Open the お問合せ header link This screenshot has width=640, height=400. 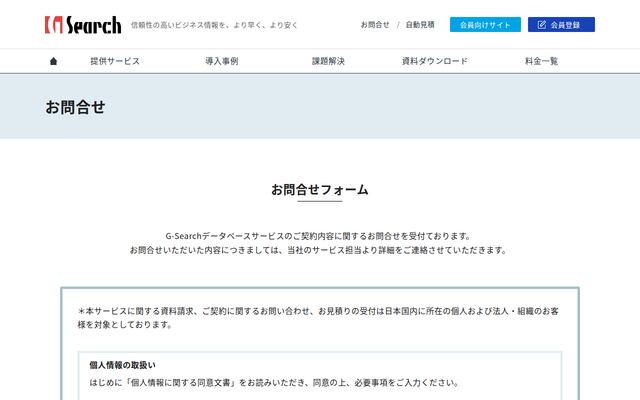click(x=375, y=25)
